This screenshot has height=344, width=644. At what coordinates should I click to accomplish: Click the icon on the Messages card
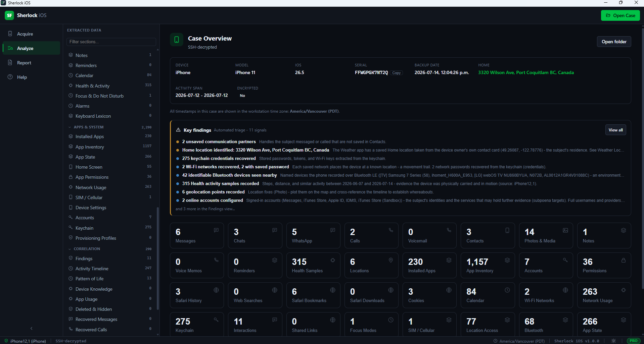pos(216,230)
